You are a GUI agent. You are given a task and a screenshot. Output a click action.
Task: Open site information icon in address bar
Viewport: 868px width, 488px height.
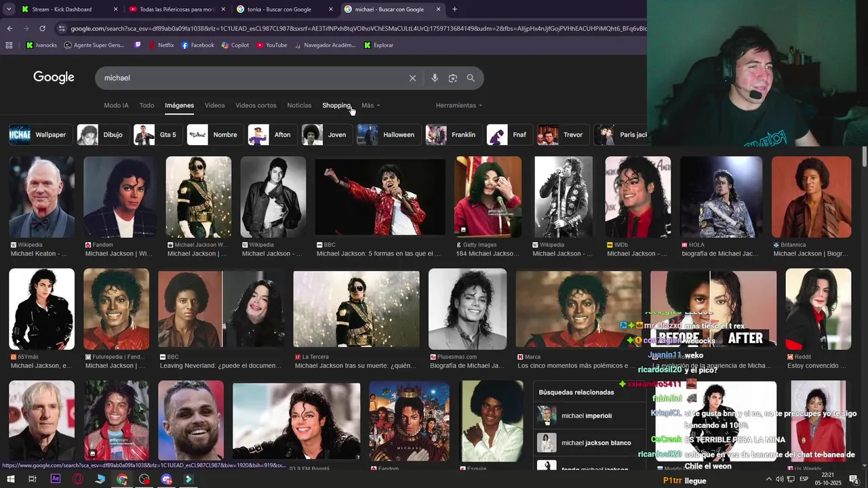point(62,28)
